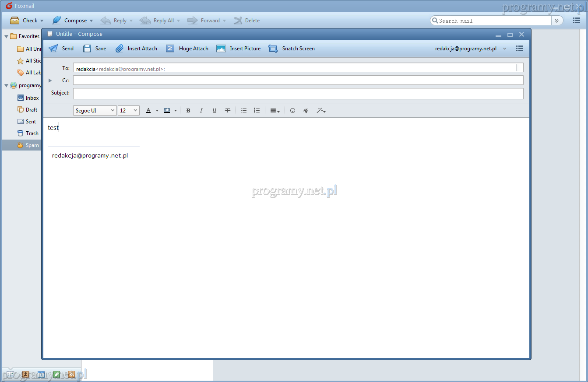The image size is (588, 382).
Task: Open the RSS feed view icon
Action: pyautogui.click(x=71, y=375)
